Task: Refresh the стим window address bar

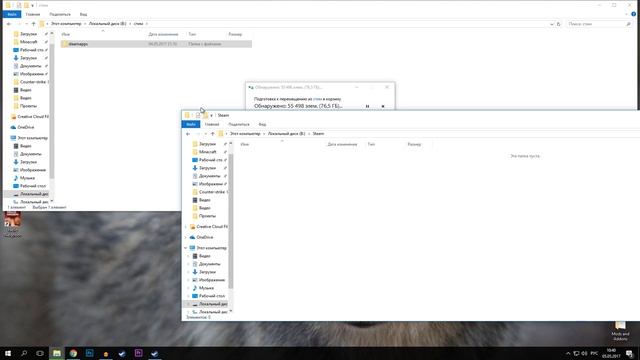Action: 558,24
